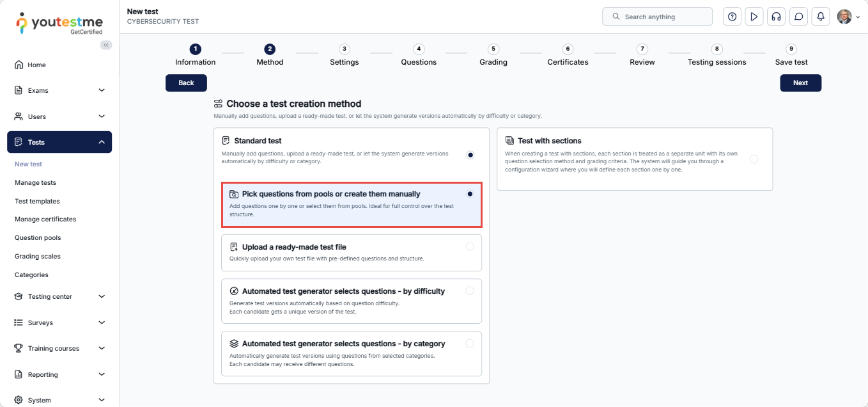Open the notifications bell icon
The image size is (868, 407).
[x=821, y=17]
